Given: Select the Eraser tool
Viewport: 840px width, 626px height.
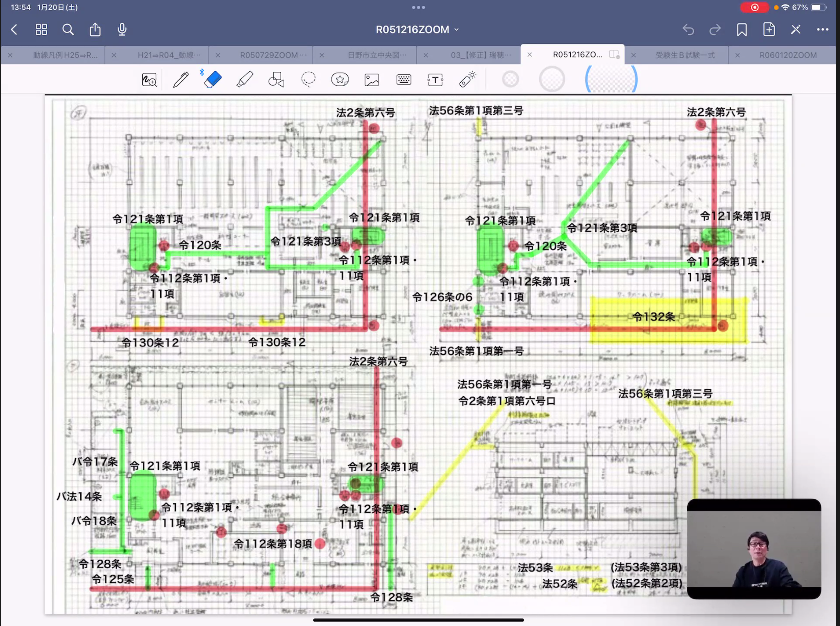Looking at the screenshot, I should (x=212, y=80).
